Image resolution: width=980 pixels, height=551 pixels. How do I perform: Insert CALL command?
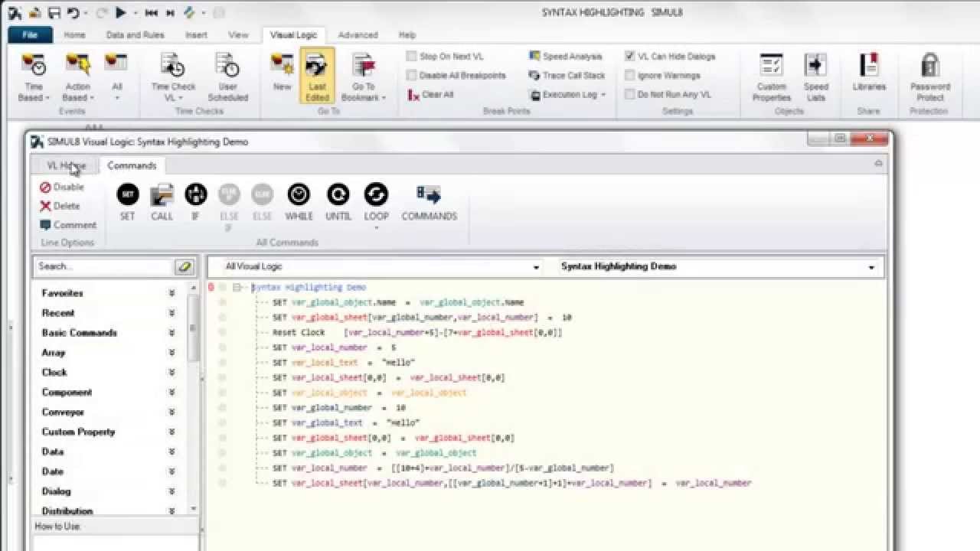pyautogui.click(x=162, y=203)
